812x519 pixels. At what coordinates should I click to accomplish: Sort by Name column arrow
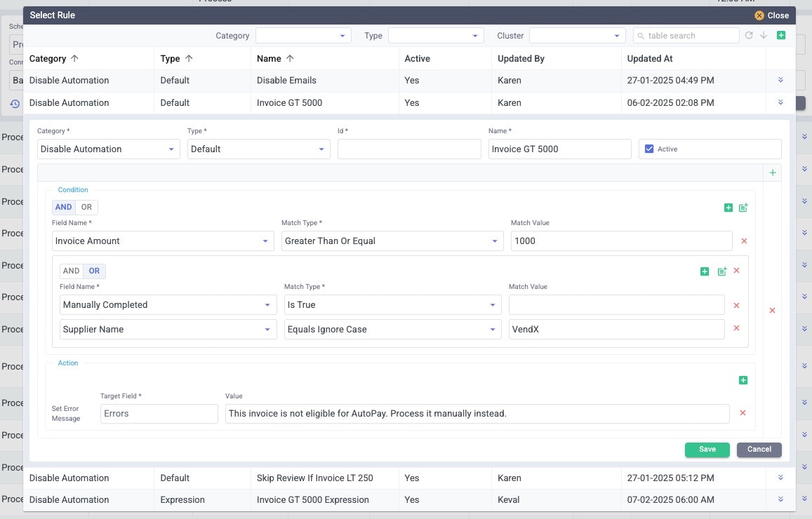click(x=290, y=58)
